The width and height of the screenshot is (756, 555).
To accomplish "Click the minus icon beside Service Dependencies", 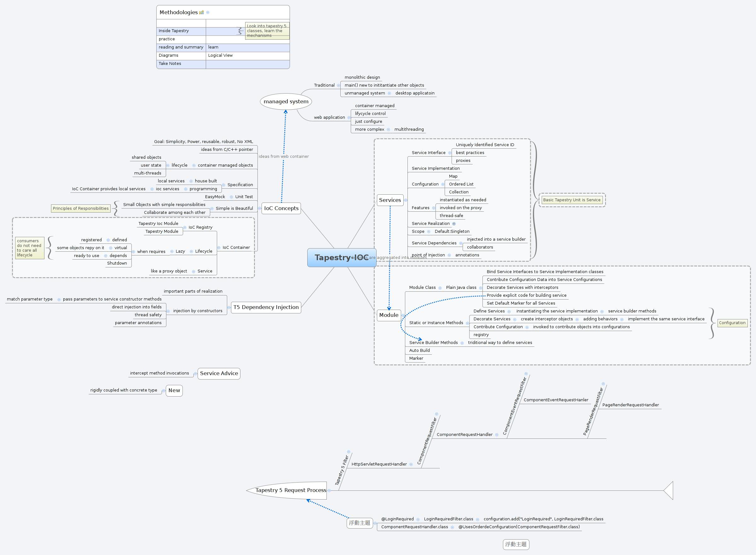I will 461,243.
